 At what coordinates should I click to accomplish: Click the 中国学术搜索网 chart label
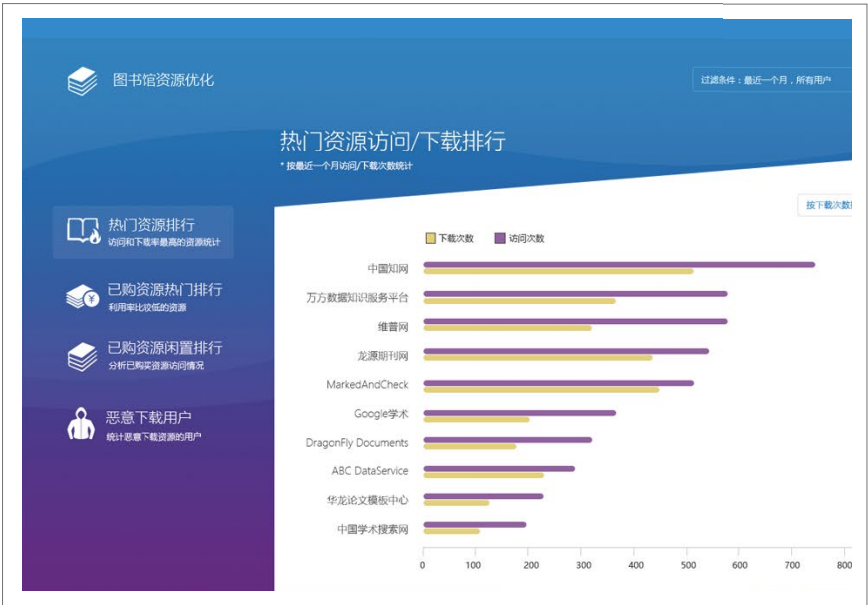point(373,529)
